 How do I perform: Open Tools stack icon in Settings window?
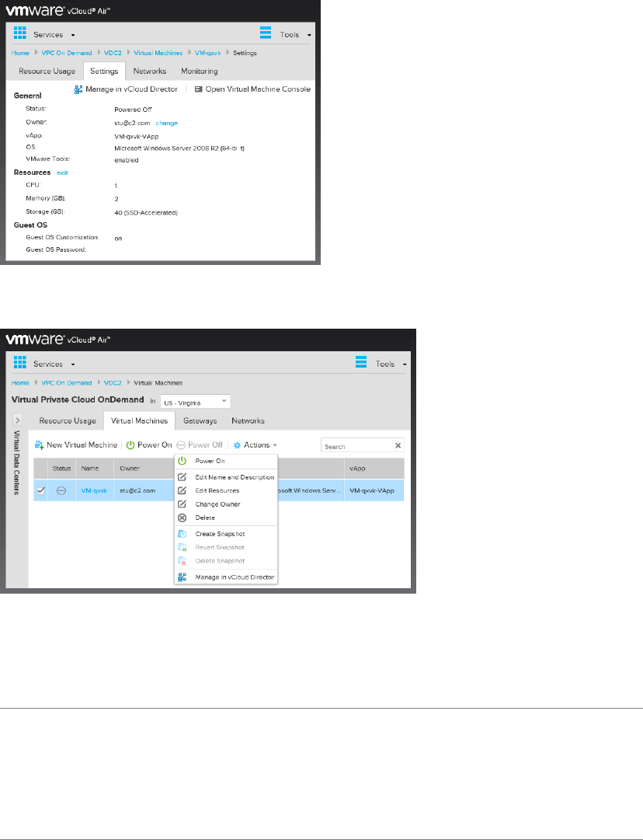tap(266, 33)
